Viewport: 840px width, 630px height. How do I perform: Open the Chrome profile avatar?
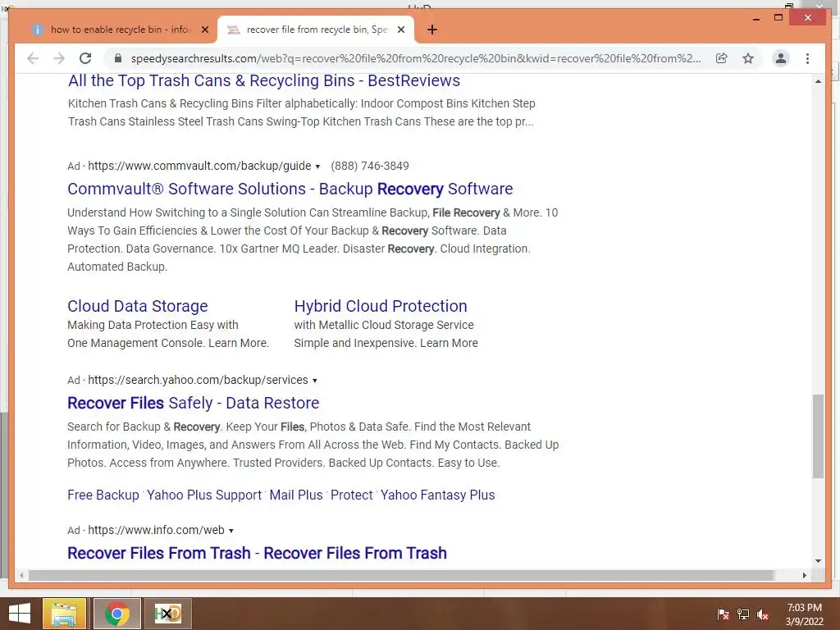click(x=781, y=58)
